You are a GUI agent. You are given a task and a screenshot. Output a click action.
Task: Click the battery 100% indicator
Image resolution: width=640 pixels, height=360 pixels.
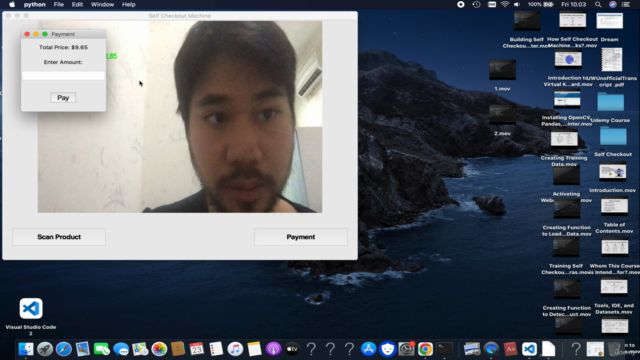pos(540,4)
